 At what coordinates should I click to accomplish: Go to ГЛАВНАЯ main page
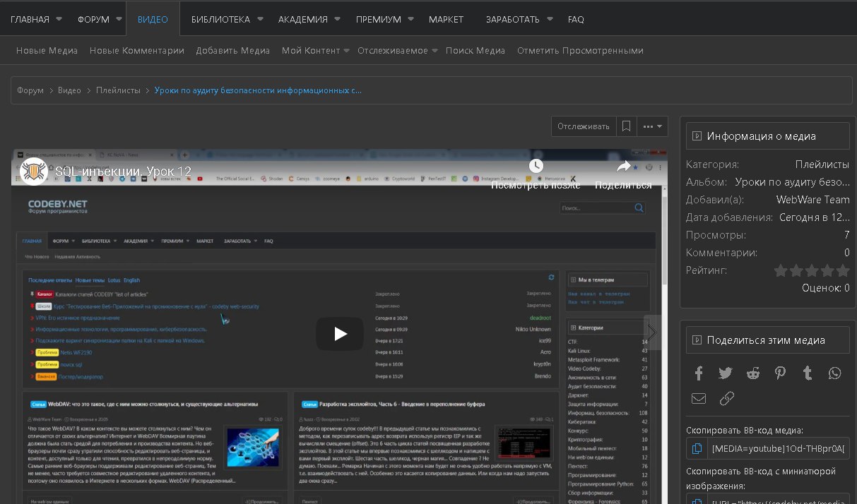30,19
